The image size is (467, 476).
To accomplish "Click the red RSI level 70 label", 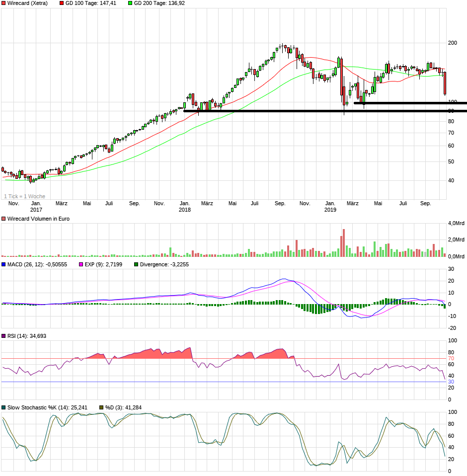I will click(451, 358).
